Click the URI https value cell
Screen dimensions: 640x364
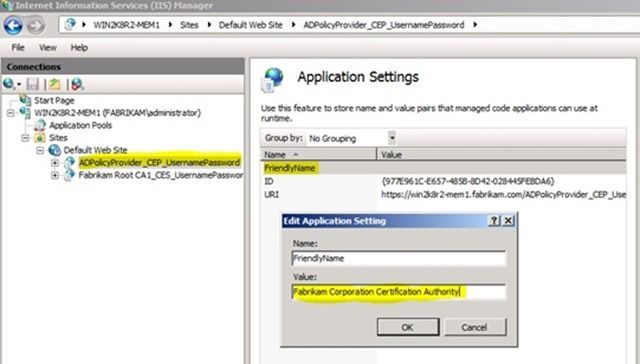[503, 195]
